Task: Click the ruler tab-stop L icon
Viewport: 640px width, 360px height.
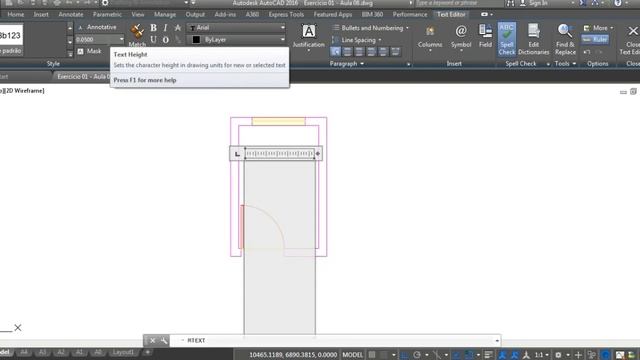Action: click(x=237, y=154)
